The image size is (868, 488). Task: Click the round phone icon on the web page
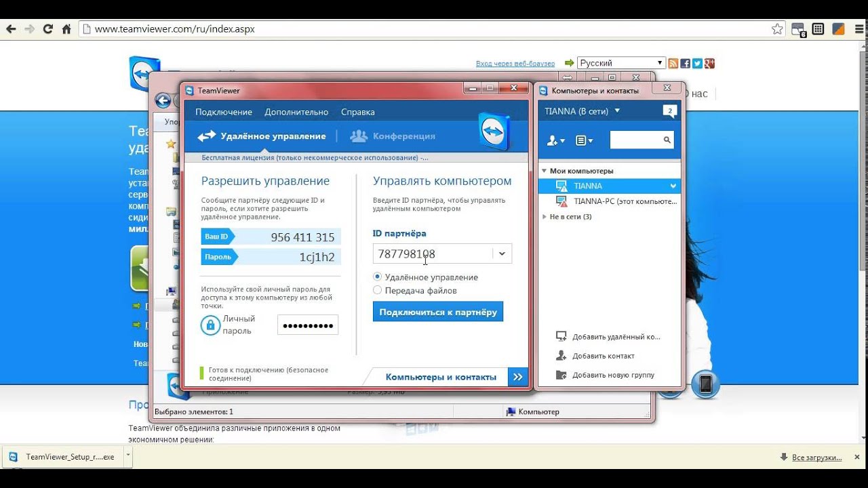coord(705,384)
